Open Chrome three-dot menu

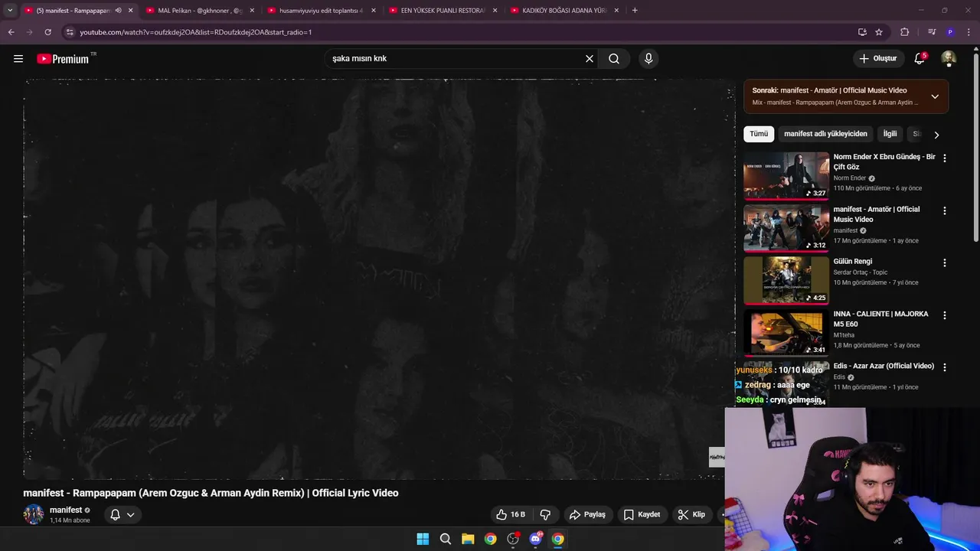click(969, 32)
